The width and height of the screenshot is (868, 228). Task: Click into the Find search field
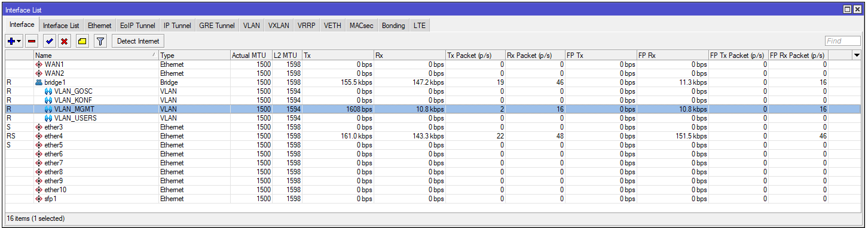(842, 41)
